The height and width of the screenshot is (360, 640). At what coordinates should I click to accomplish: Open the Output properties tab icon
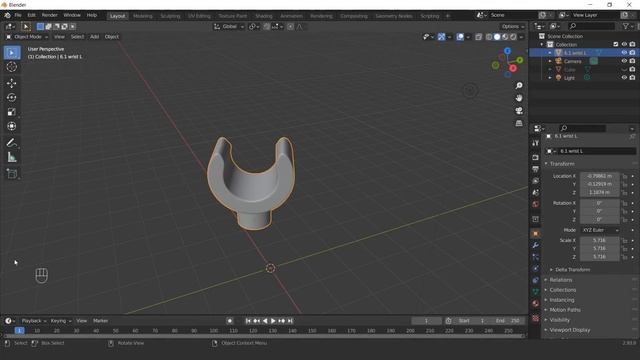[x=536, y=169]
